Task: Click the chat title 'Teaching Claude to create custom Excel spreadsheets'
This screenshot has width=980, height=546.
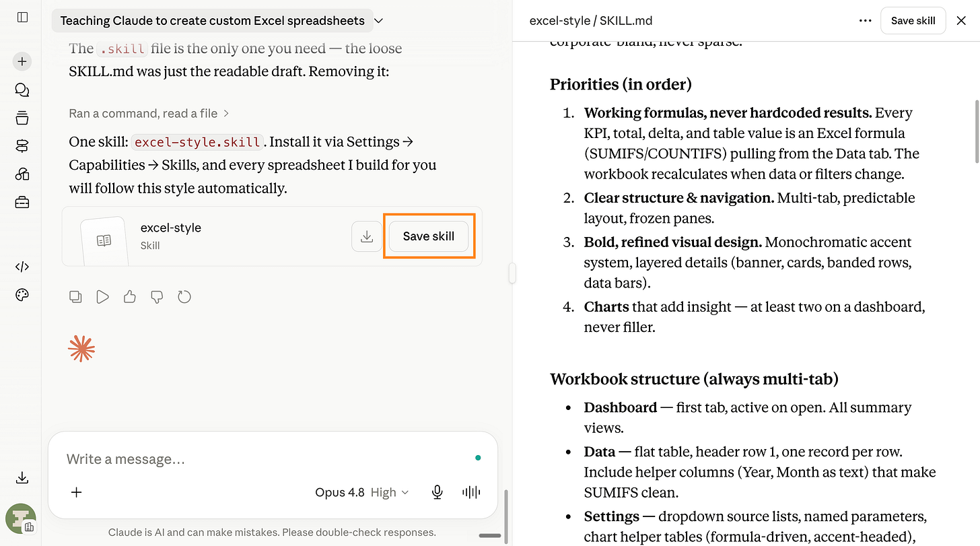Action: (212, 21)
